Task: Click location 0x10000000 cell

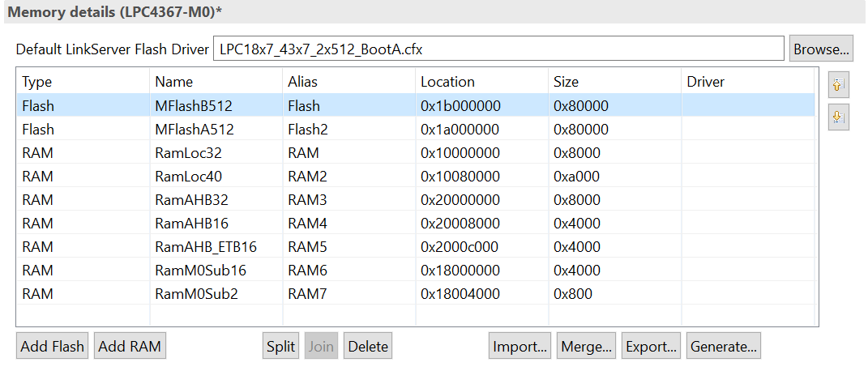Action: click(481, 152)
